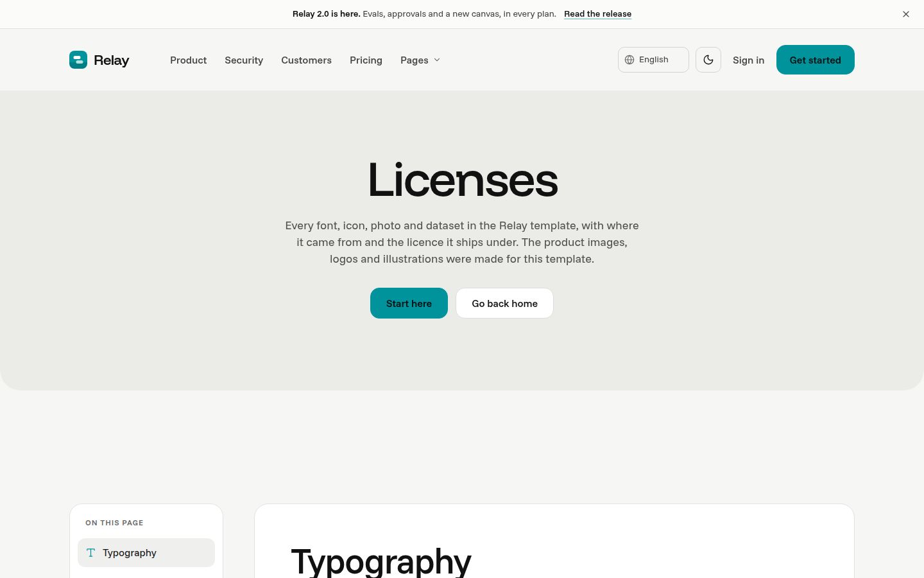Select Typography in On This Page sidebar

click(146, 552)
